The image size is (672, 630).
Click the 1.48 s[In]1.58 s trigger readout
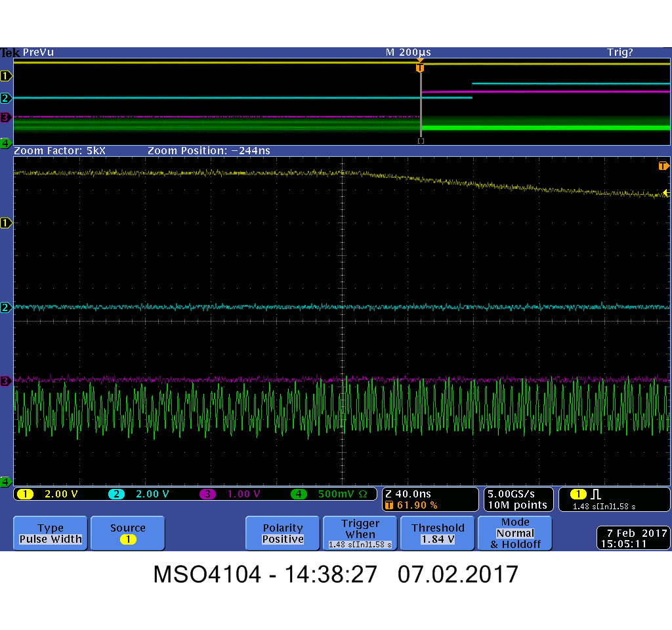click(x=604, y=507)
